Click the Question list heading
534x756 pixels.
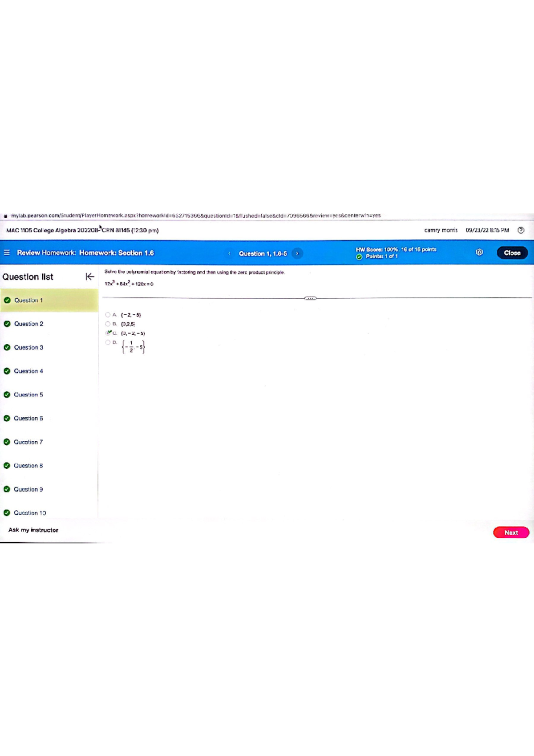click(28, 277)
